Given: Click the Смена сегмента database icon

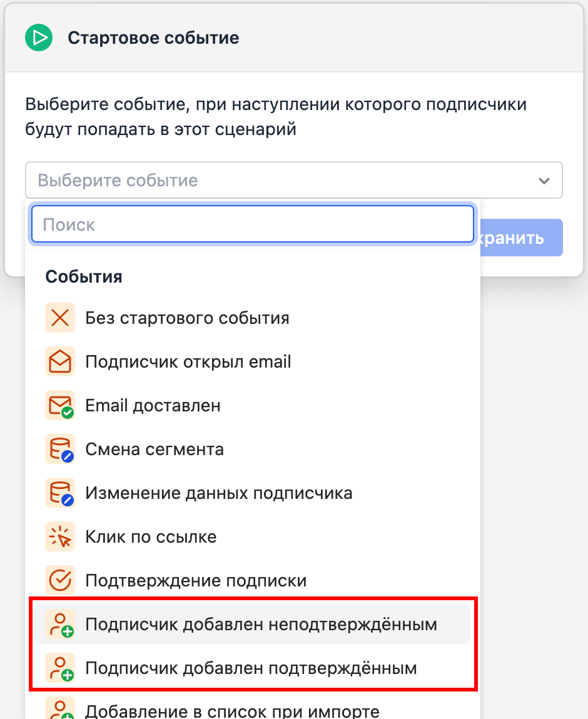Looking at the screenshot, I should [60, 449].
